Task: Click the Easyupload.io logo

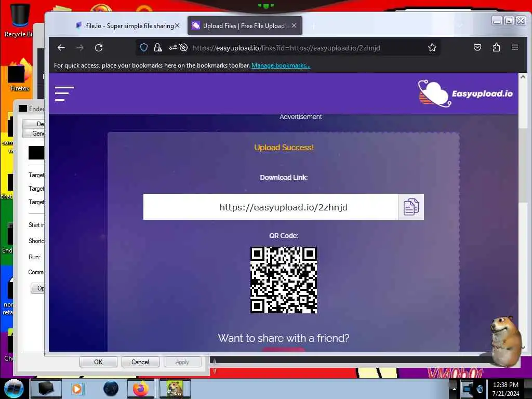Action: pos(465,94)
